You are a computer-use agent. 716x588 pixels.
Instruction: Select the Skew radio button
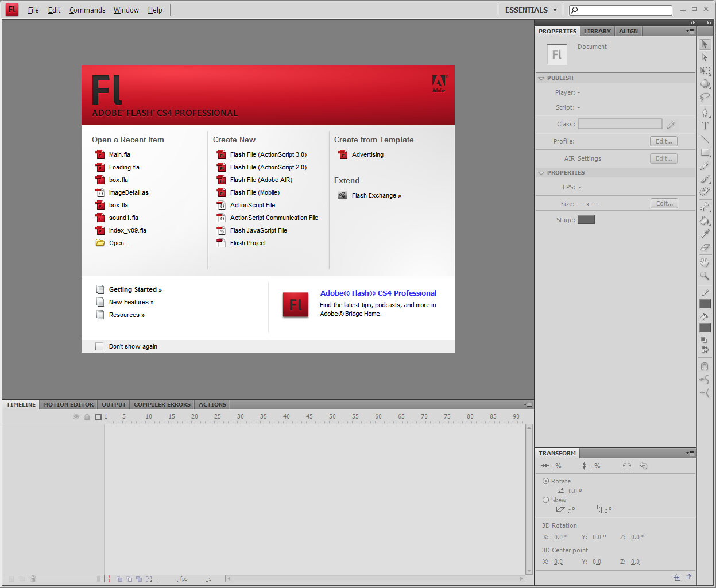[545, 500]
